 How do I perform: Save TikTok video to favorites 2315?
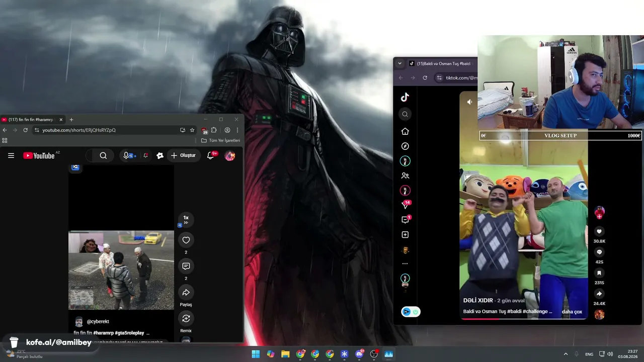(x=599, y=273)
